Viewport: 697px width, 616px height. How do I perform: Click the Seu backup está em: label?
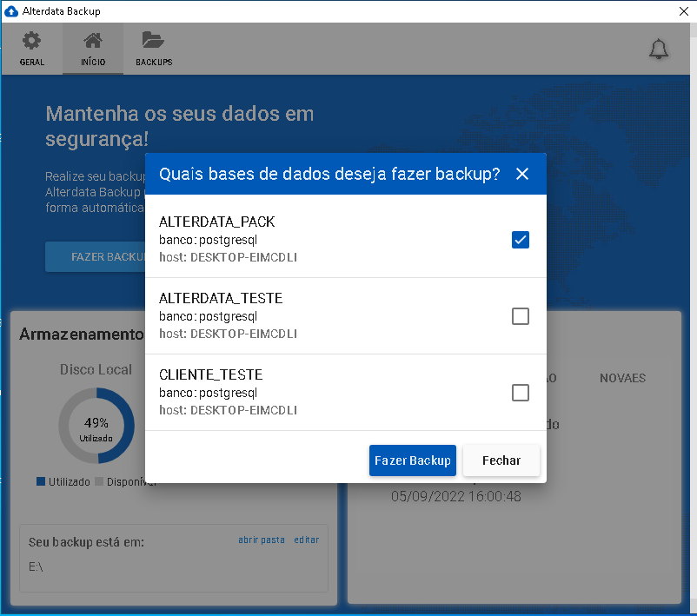(86, 542)
